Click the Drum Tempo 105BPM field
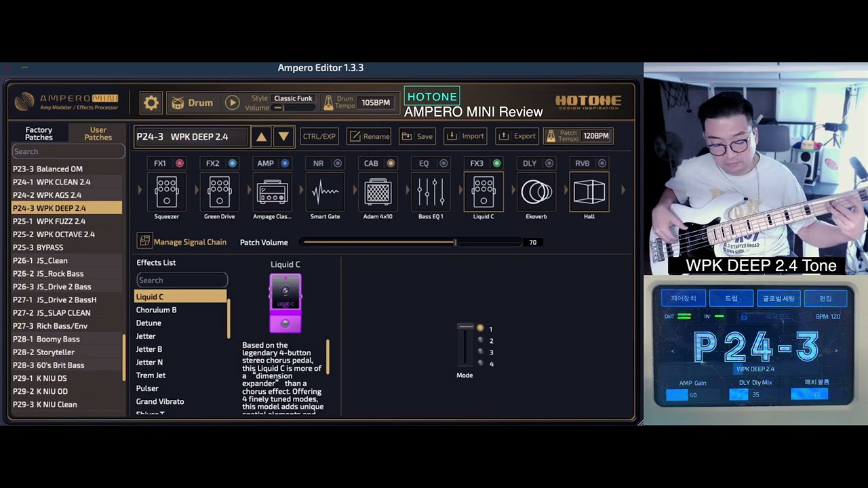 coord(376,103)
